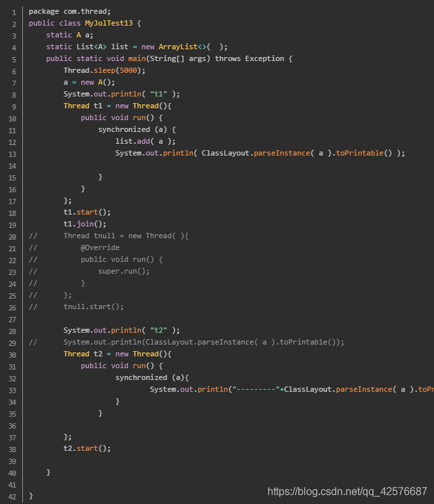Click 'public void run() {' on line 10
Image resolution: width=434 pixels, height=504 pixels.
[x=122, y=117]
